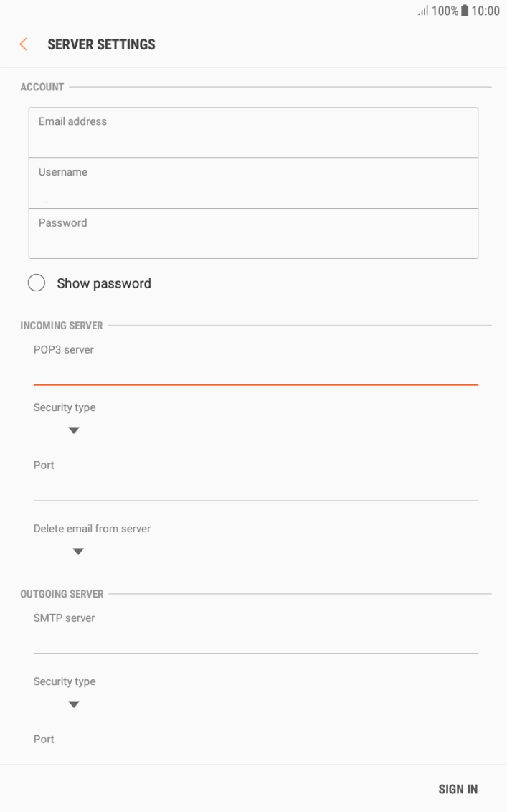This screenshot has width=507, height=812.
Task: Tap the POP3 server text field
Action: [x=255, y=373]
